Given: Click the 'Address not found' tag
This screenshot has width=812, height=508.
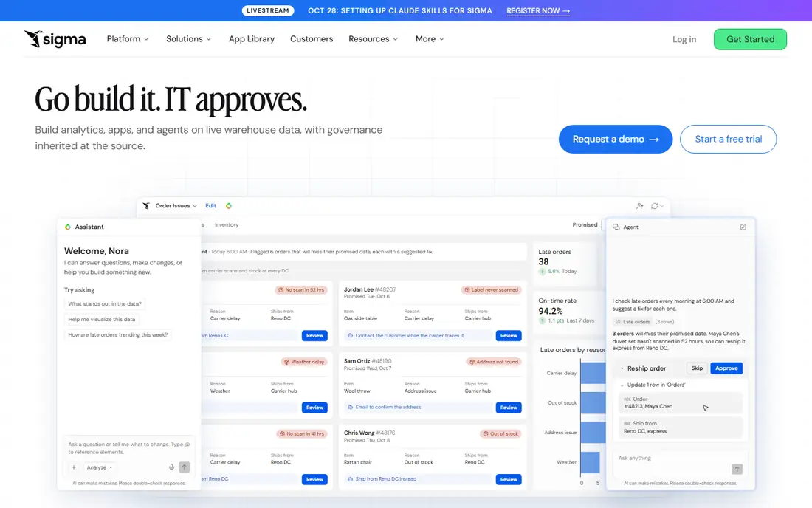Looking at the screenshot, I should (494, 362).
